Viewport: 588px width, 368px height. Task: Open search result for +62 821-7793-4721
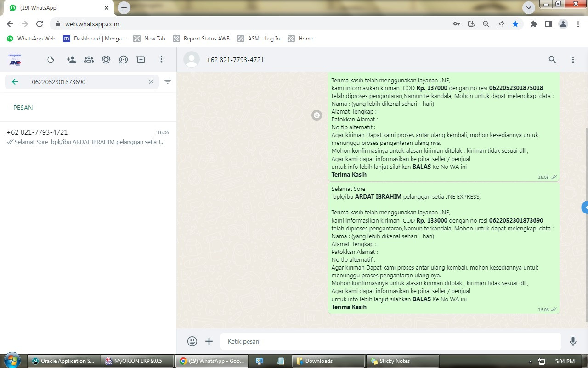[88, 137]
